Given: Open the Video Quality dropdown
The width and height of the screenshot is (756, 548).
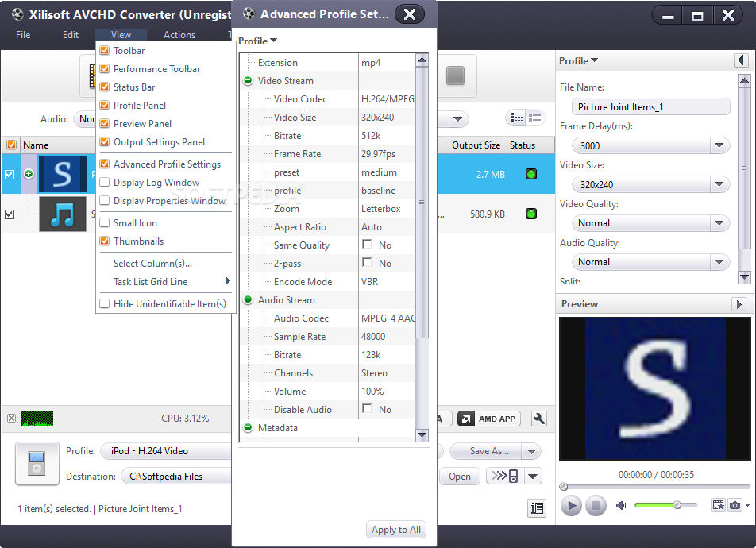Looking at the screenshot, I should pos(719,223).
